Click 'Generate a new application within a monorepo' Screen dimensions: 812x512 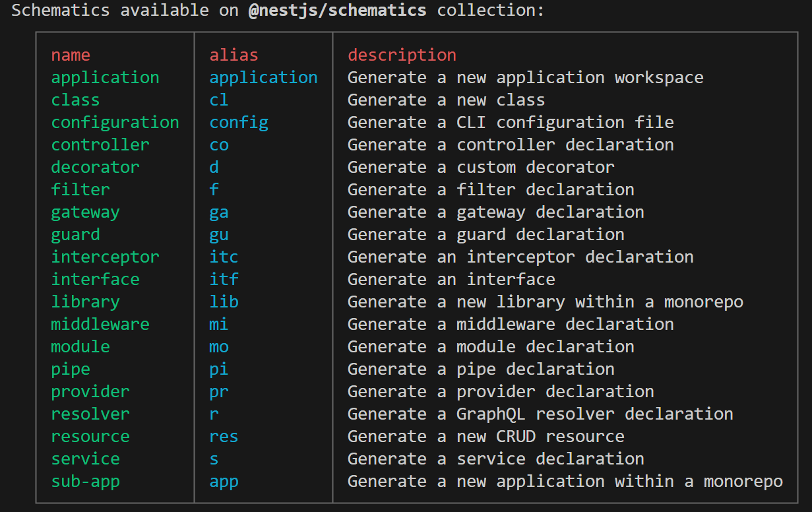565,482
